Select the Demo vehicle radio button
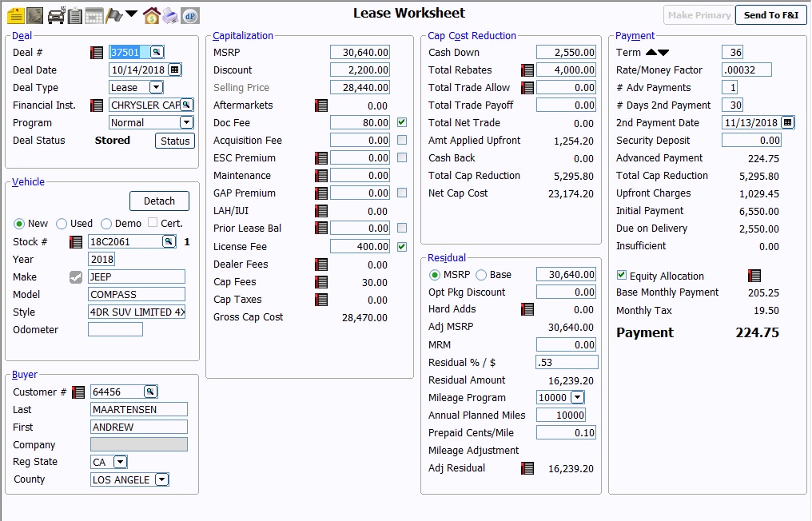Image resolution: width=812 pixels, height=521 pixels. click(106, 224)
